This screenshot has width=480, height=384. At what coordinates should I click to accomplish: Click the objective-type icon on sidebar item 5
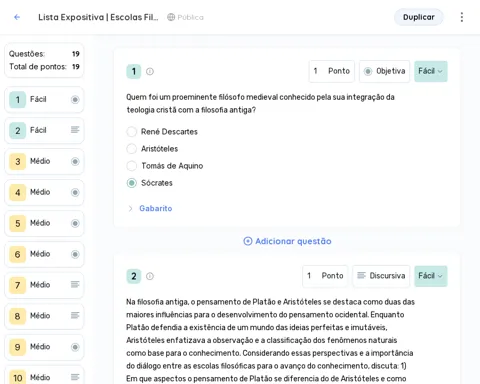[75, 223]
